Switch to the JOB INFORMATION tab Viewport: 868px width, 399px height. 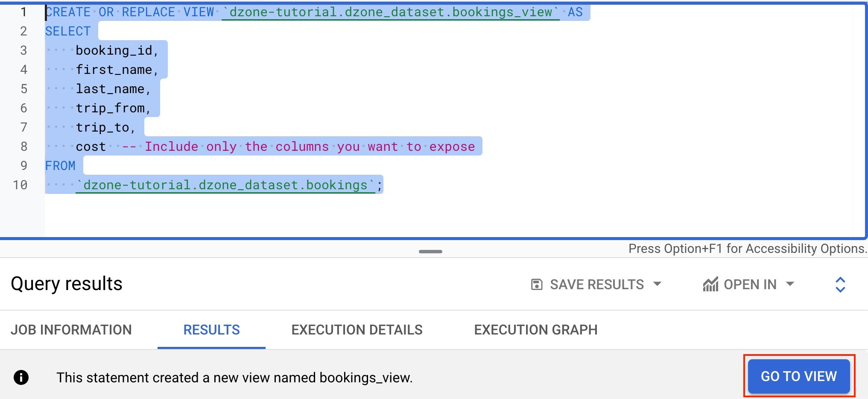(x=71, y=329)
